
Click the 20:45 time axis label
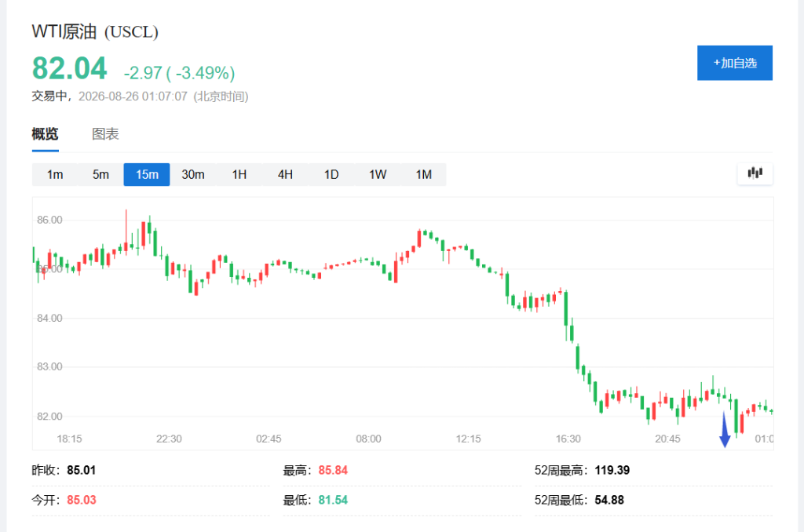click(667, 439)
